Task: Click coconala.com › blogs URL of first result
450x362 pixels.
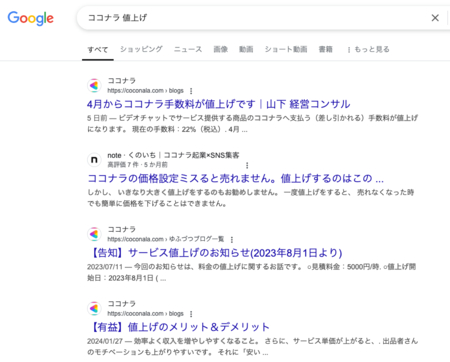Action: [145, 91]
